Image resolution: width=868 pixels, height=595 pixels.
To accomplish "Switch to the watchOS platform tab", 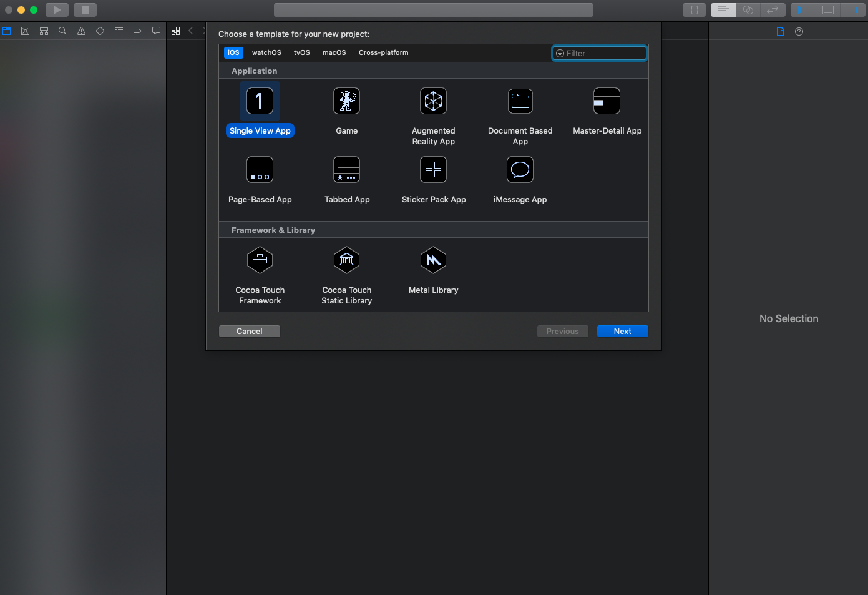I will click(x=266, y=52).
